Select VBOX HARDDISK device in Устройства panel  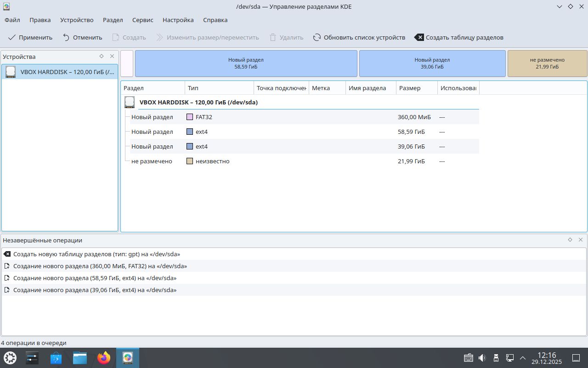60,72
